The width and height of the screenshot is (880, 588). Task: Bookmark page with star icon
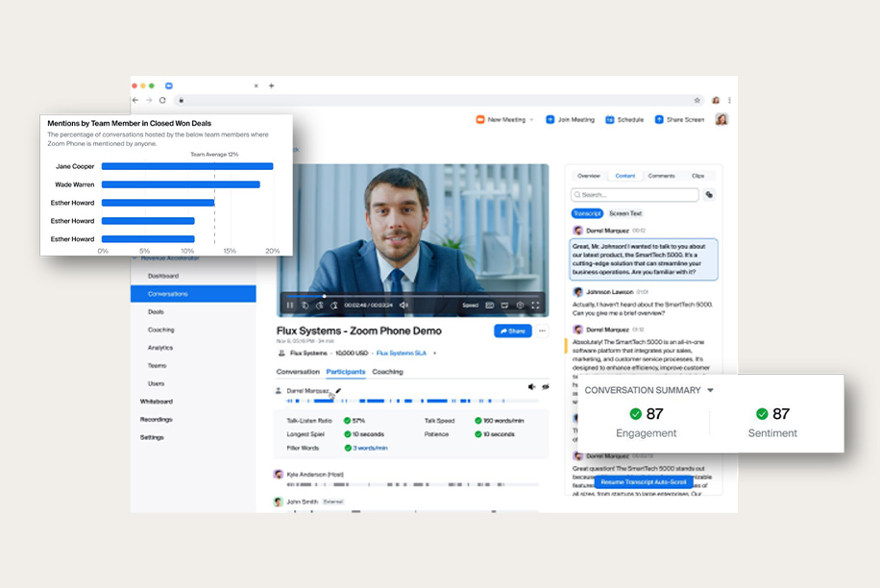click(x=697, y=101)
